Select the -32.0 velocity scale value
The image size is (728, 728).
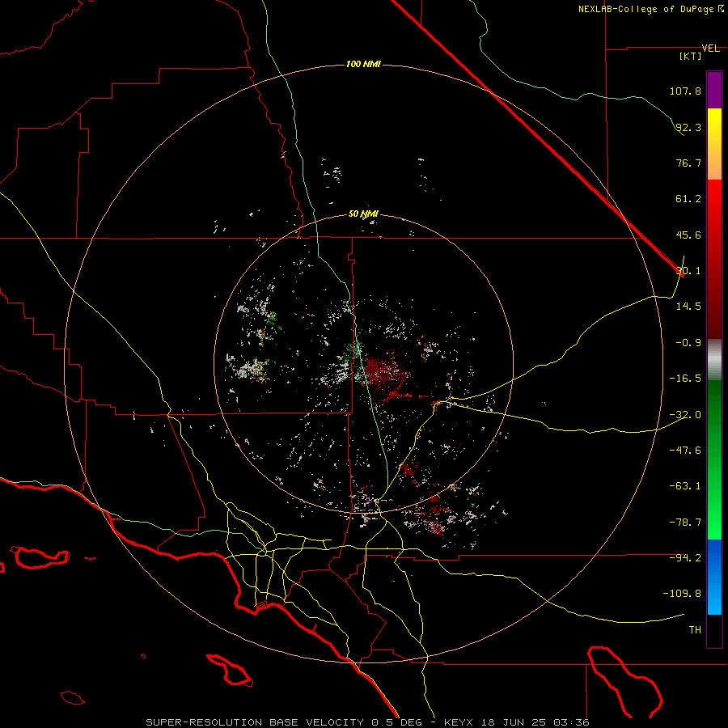click(685, 415)
